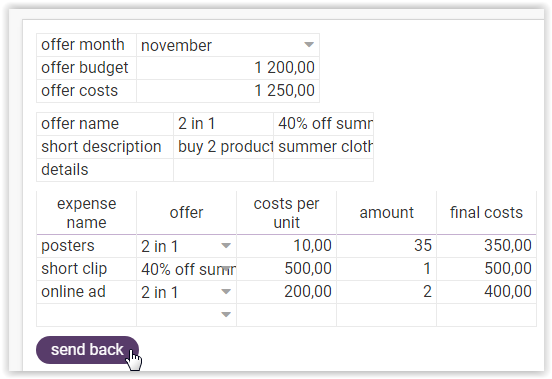The image size is (552, 379).
Task: Select the '40% off' offer name cell
Action: click(324, 124)
